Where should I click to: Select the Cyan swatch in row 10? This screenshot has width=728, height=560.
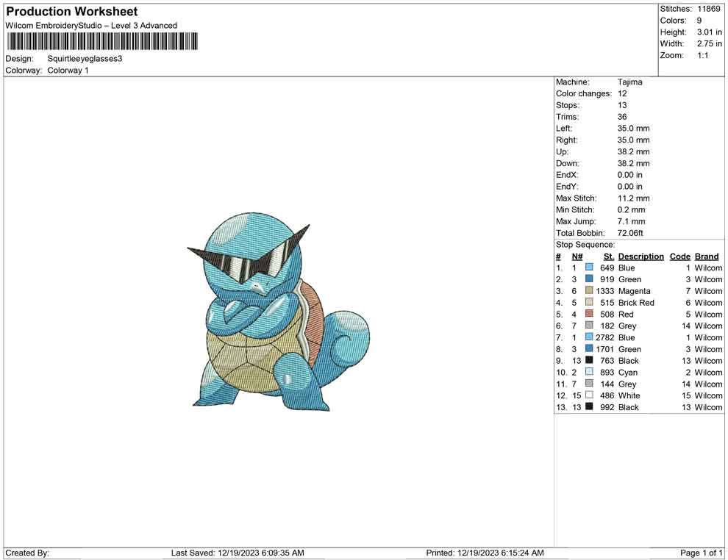(589, 373)
